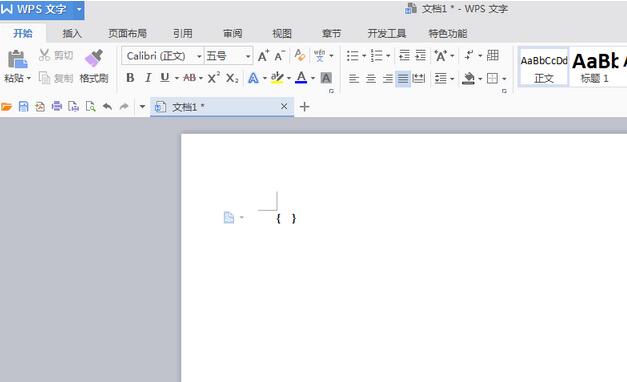Toggle italic formatting

point(148,78)
